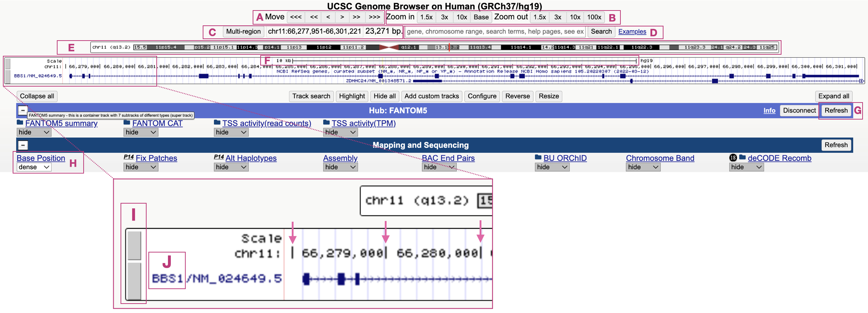Click the Multi-region button
Screen dimensions: 868x313
click(243, 32)
